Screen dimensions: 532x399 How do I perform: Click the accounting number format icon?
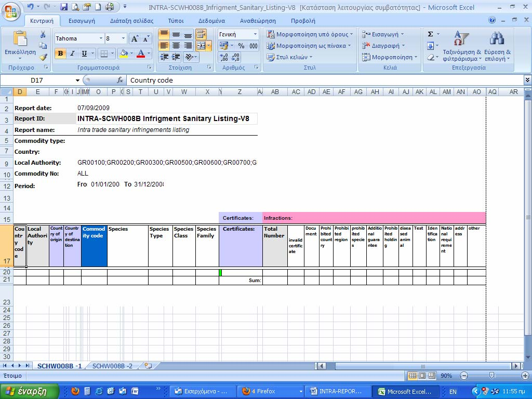pyautogui.click(x=223, y=46)
